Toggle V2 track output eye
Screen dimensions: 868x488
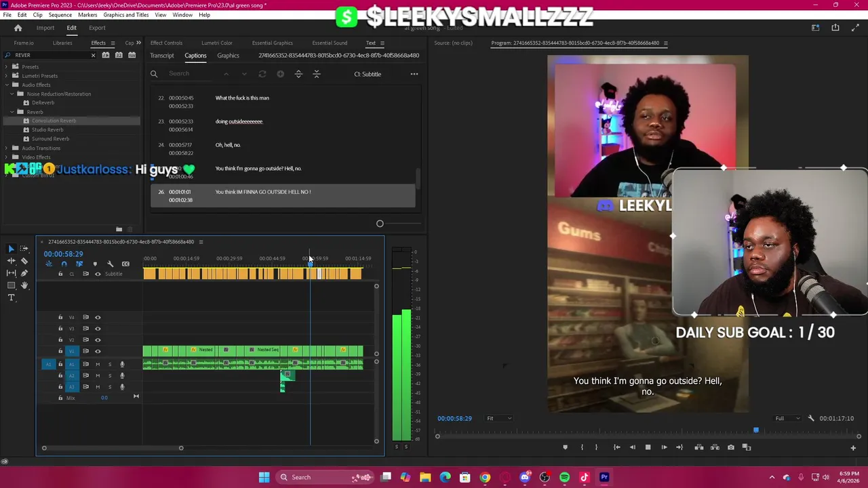pos(98,340)
